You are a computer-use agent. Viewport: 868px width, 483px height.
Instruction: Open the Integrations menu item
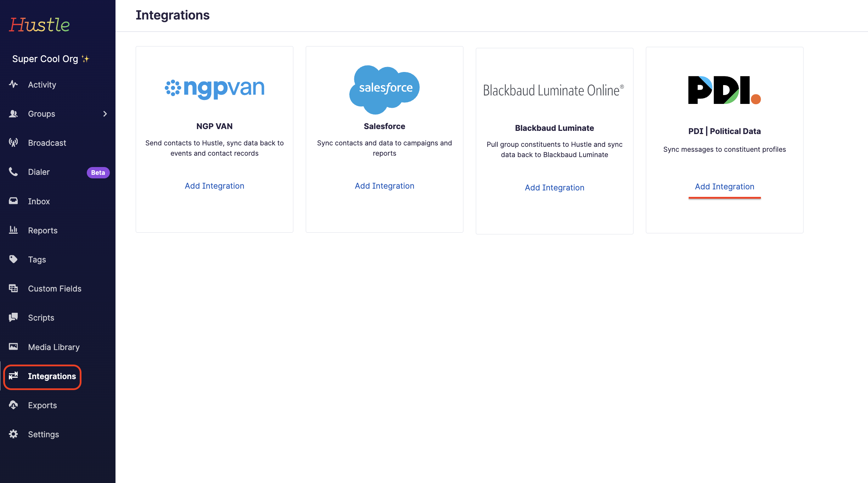point(52,376)
